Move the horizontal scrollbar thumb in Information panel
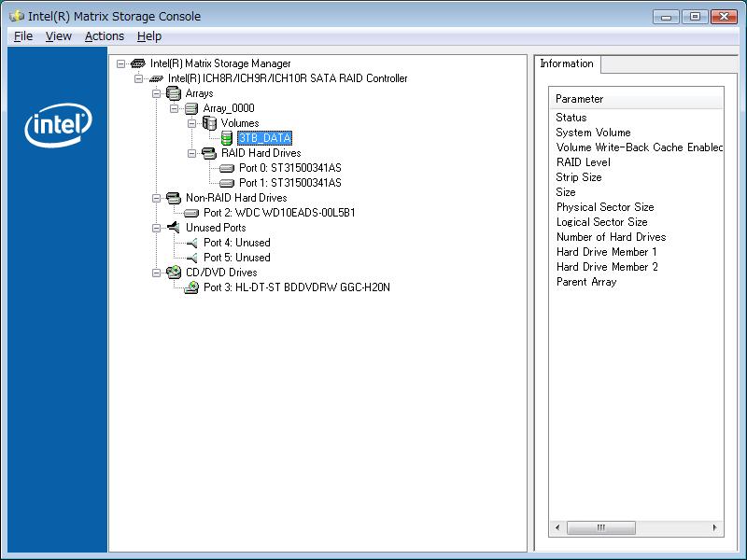Screen dimensions: 747x560 tap(600, 527)
